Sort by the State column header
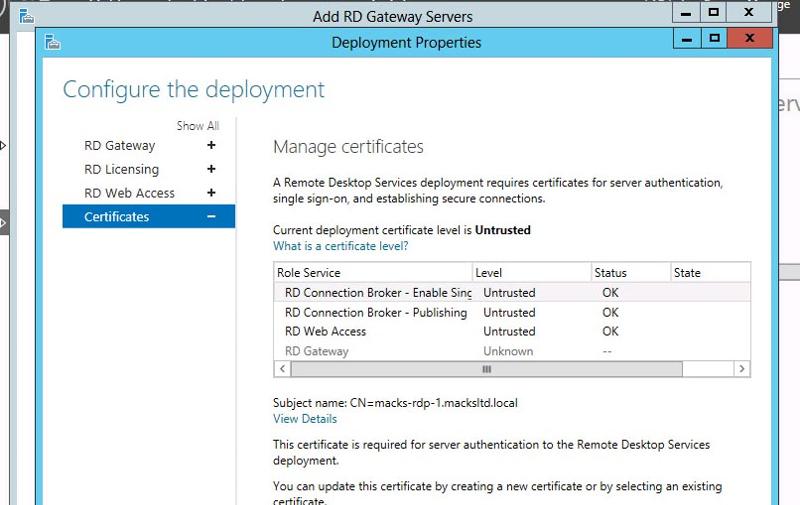The image size is (800, 505). [x=710, y=272]
